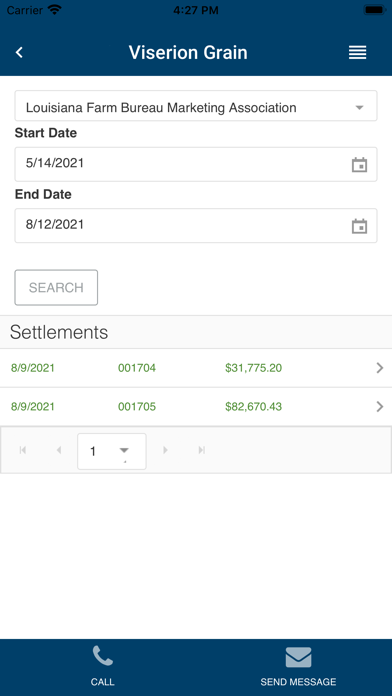392x696 pixels.
Task: Tap the back arrow icon
Action: click(19, 52)
